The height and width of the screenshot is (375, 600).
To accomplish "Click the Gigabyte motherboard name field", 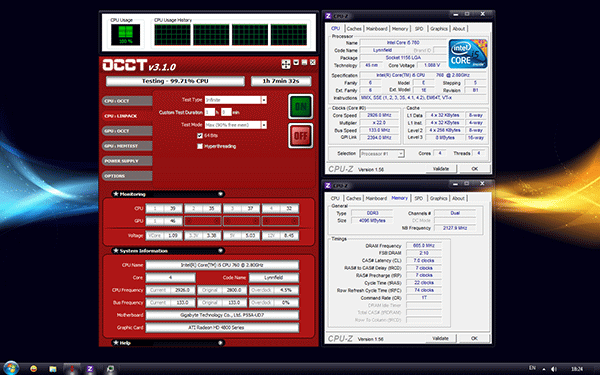I will click(x=222, y=315).
